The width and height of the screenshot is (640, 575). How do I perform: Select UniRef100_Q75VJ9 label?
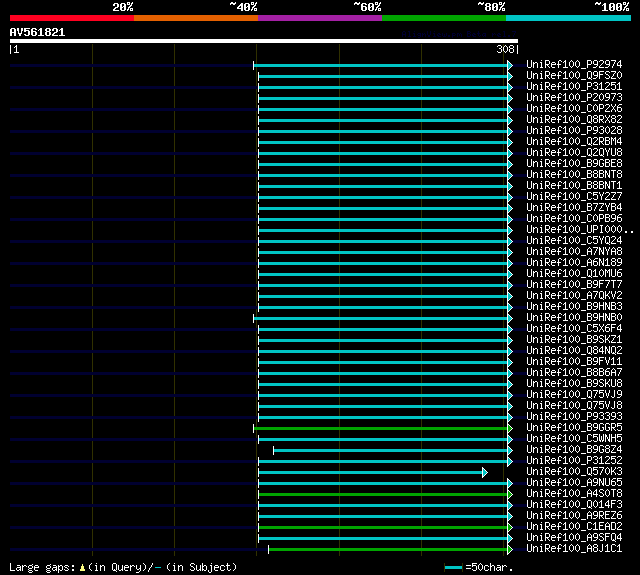pos(574,395)
